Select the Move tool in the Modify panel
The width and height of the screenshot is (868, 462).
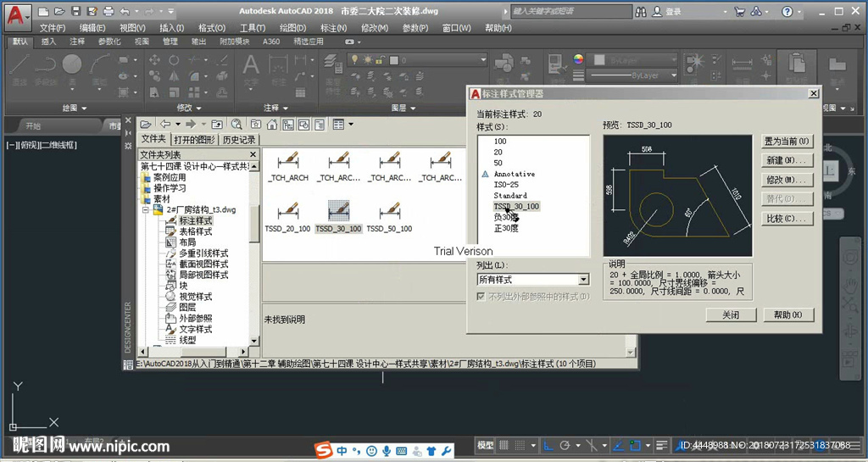coord(154,59)
